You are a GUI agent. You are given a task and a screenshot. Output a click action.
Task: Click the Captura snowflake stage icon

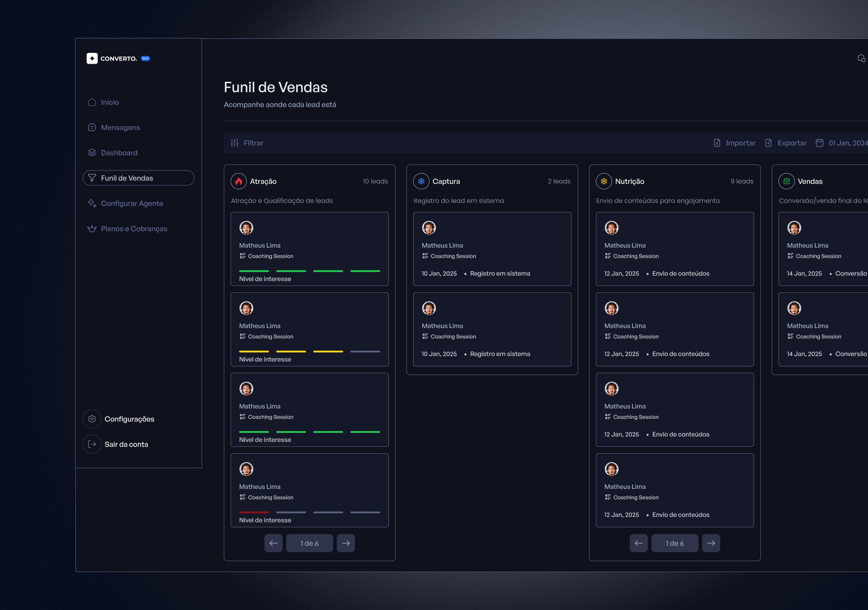[421, 181]
